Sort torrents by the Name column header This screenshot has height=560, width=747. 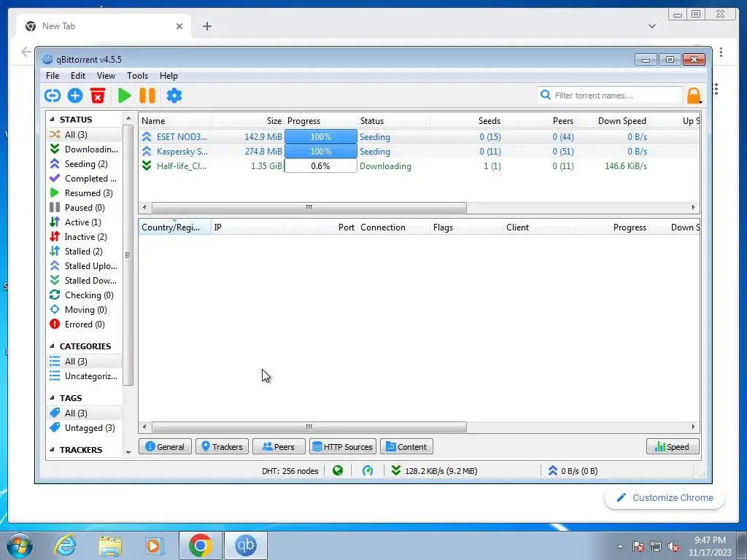click(175, 121)
